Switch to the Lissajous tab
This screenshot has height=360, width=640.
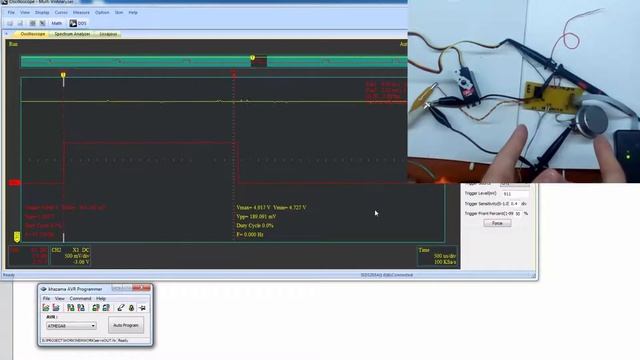click(108, 34)
